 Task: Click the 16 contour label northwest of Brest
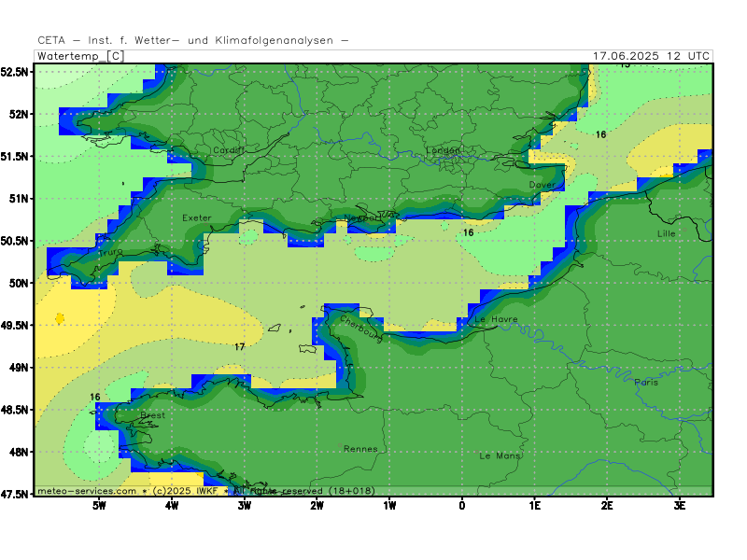click(95, 397)
